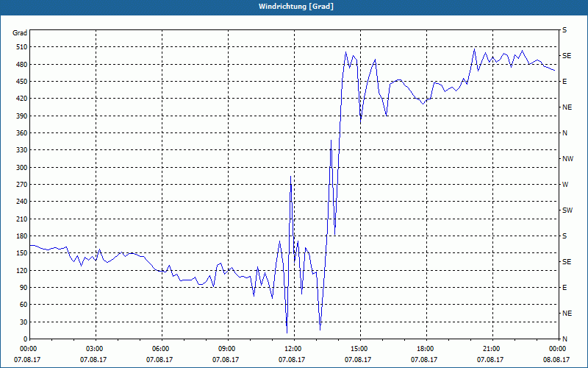Click the '0' y-axis value
The image size is (588, 368).
click(x=26, y=339)
